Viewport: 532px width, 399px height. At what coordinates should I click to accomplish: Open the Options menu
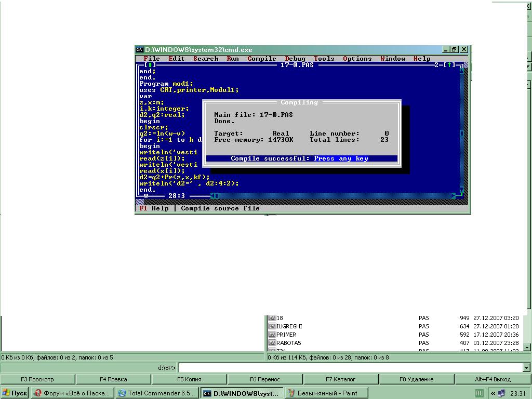pos(357,59)
